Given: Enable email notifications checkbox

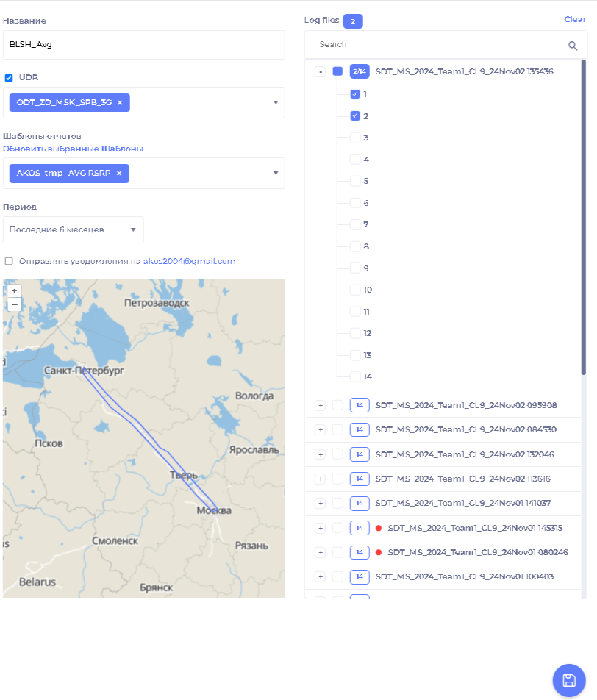Looking at the screenshot, I should coord(9,261).
